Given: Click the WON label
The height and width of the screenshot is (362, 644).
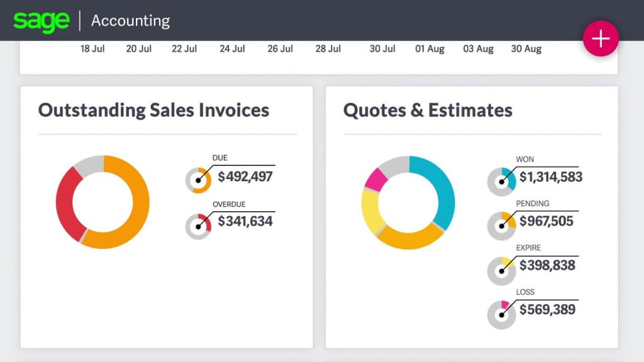Looking at the screenshot, I should (x=525, y=159).
